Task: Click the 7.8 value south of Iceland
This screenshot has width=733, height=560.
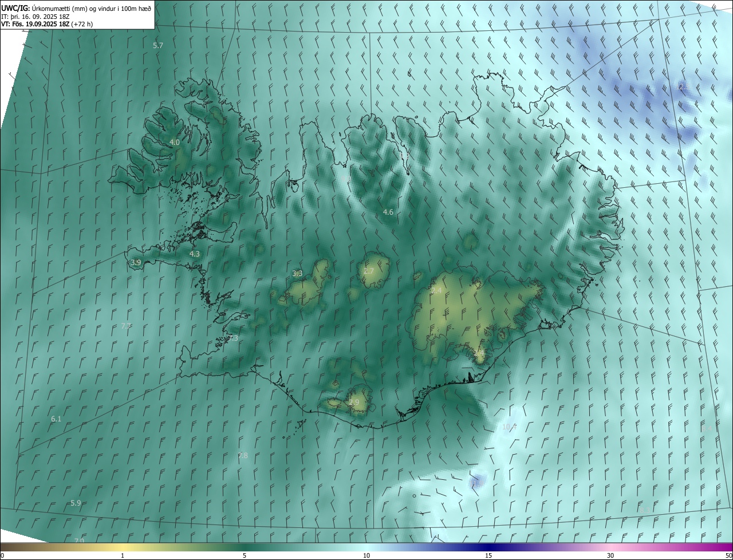Action: (x=243, y=455)
